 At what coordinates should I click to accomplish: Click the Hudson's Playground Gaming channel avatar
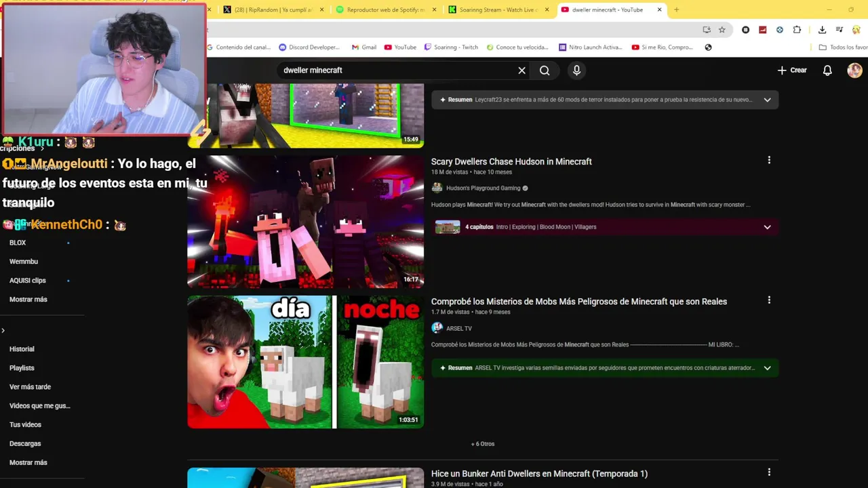437,188
